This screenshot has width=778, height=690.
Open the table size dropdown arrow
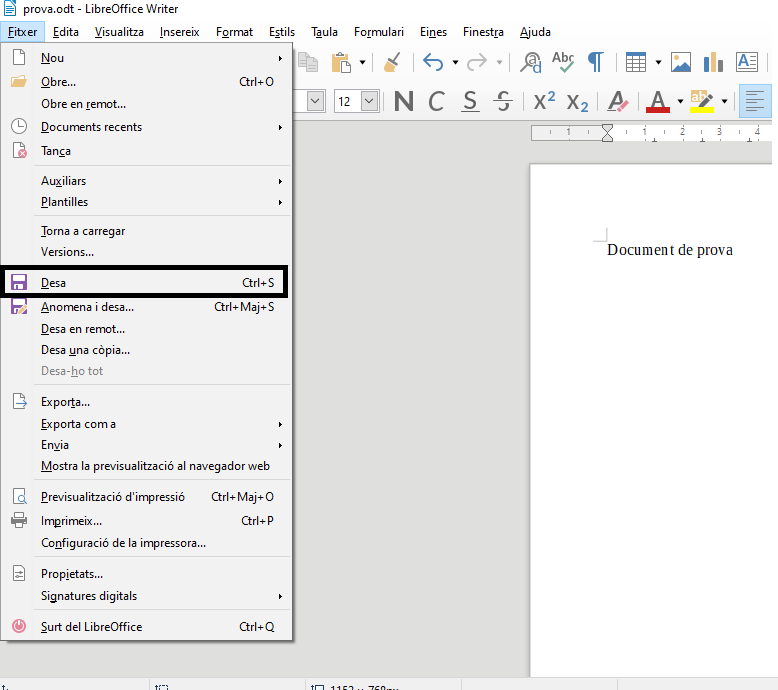click(x=658, y=63)
